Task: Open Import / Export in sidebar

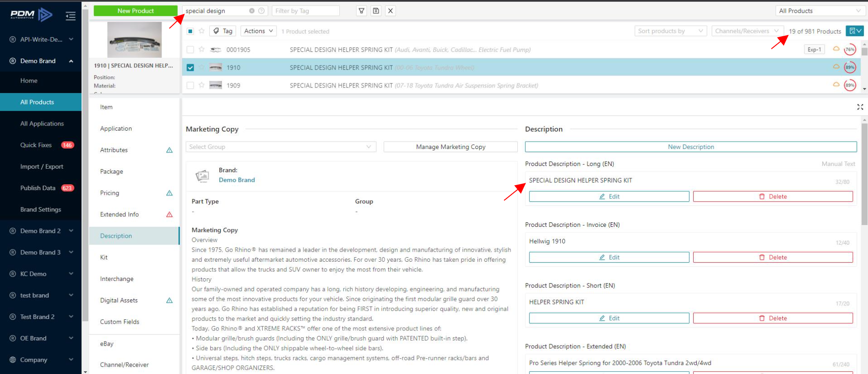Action: (41, 166)
